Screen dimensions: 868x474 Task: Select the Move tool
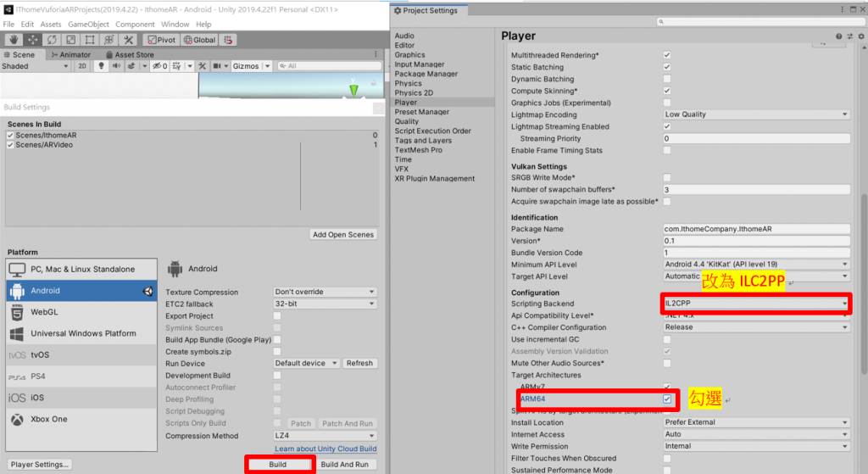pos(33,40)
